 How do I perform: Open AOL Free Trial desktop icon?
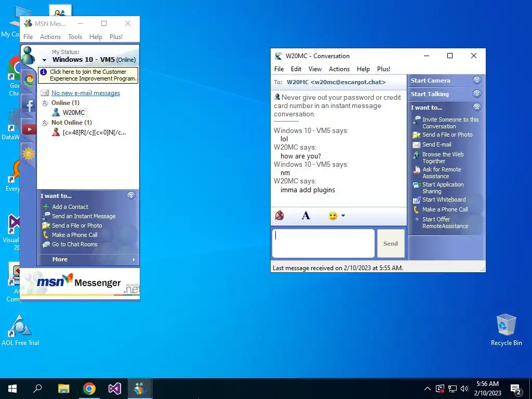click(20, 330)
